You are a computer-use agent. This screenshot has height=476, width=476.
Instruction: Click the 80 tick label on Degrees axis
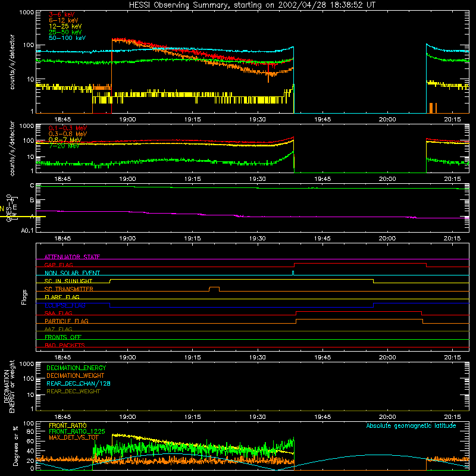(x=30, y=431)
